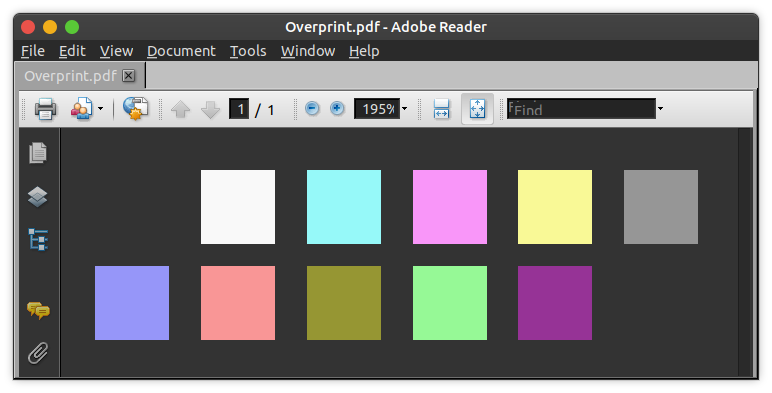The height and width of the screenshot is (393, 772).
Task: Click the dark purple color square
Action: [555, 303]
